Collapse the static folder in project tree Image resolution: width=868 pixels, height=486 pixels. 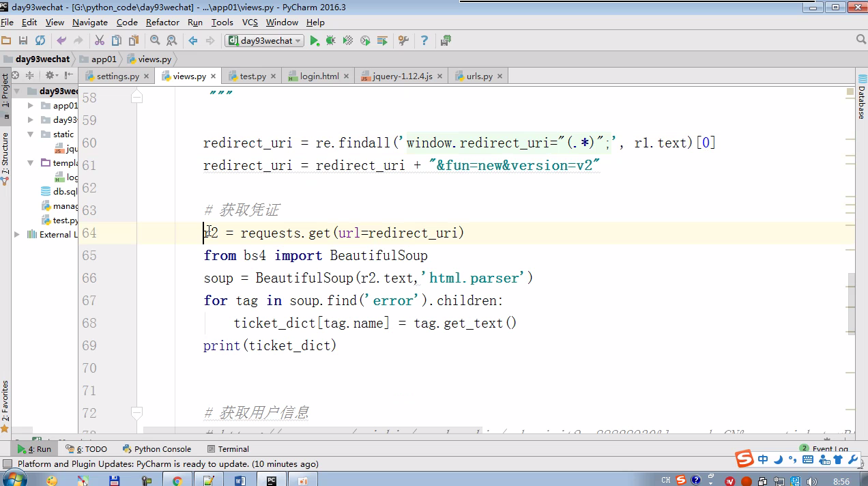pyautogui.click(x=31, y=134)
